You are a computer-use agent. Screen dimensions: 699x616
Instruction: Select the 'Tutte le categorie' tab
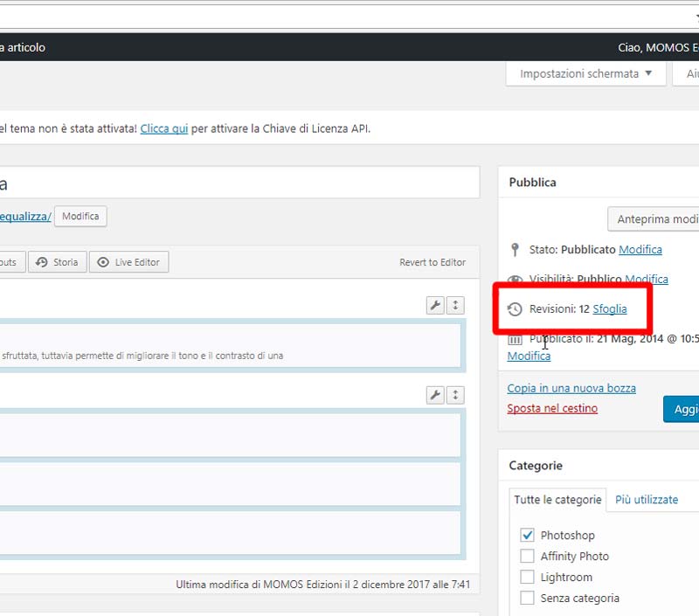click(x=557, y=500)
